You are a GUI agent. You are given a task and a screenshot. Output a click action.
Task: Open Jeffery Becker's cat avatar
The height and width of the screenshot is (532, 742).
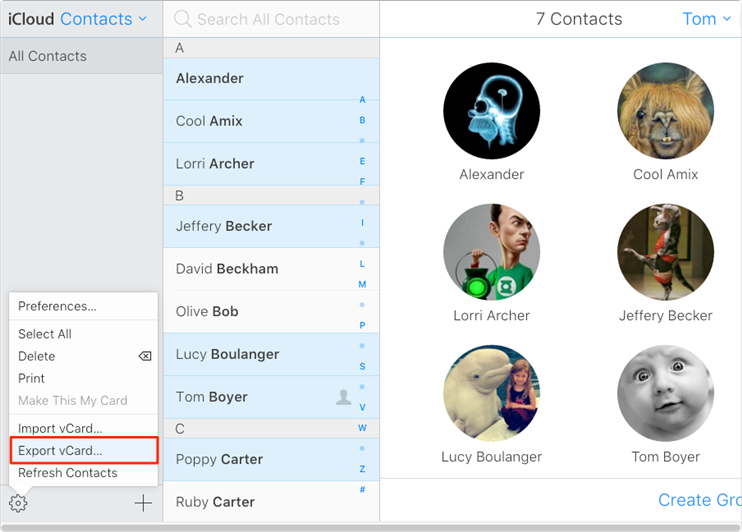665,252
